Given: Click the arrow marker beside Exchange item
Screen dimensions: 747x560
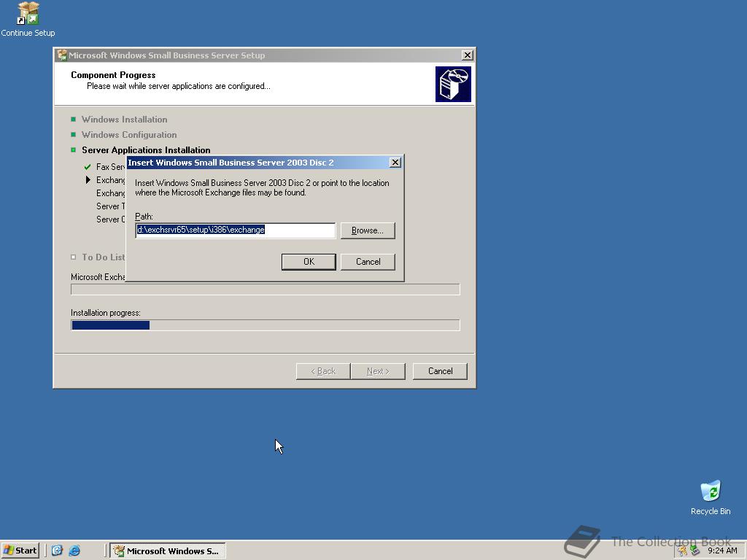Looking at the screenshot, I should (x=88, y=179).
